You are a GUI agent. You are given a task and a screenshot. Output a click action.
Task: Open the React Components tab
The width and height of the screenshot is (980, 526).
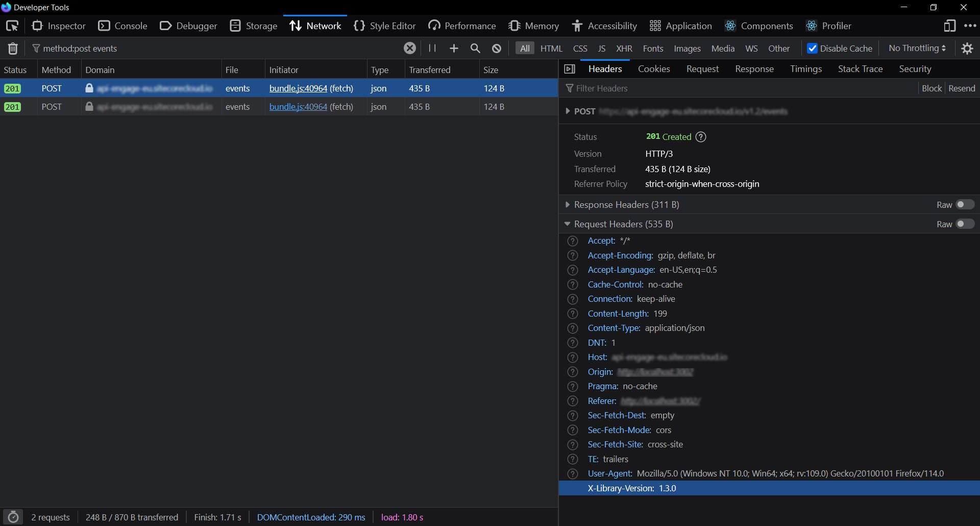click(x=759, y=26)
